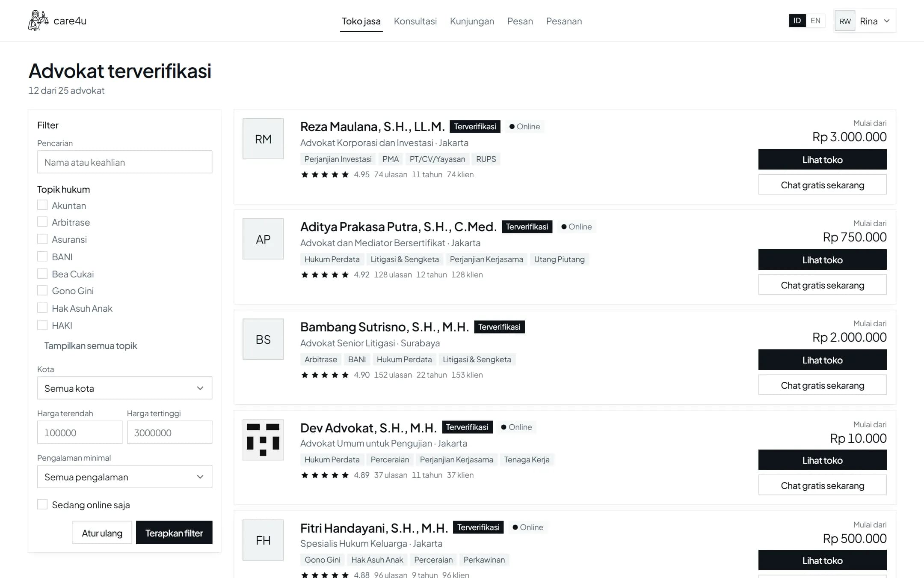Image resolution: width=924 pixels, height=578 pixels.
Task: Click Chat gratis sekarang for Aditya Prakasa
Action: 822,285
